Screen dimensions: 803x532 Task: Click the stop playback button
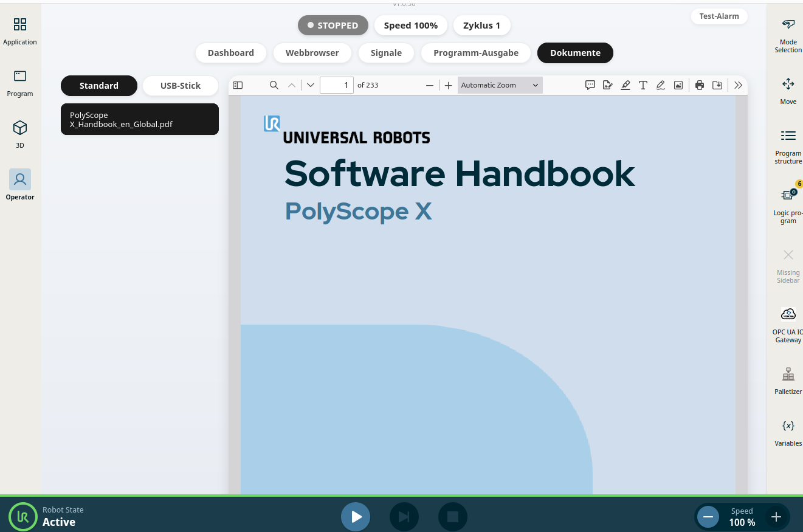click(x=453, y=517)
